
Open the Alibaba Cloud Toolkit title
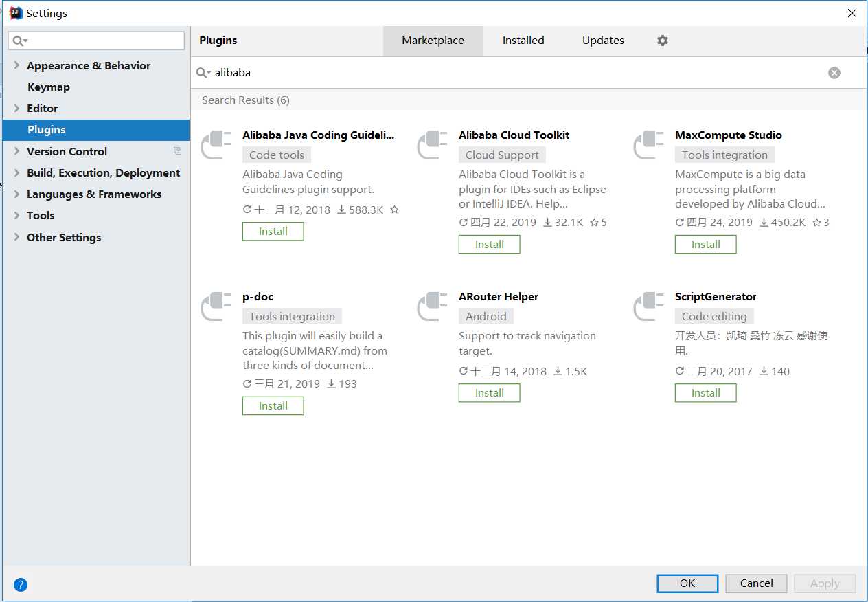(x=514, y=135)
